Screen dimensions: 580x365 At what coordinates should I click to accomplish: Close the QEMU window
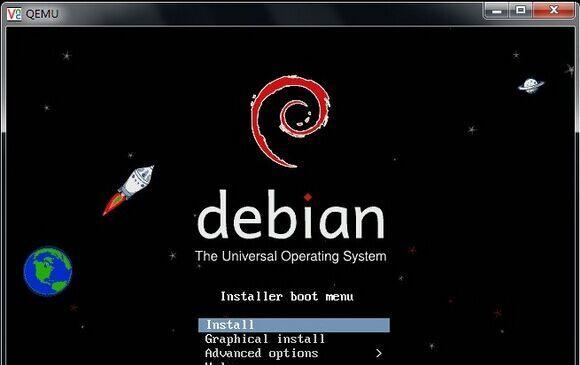[553, 10]
